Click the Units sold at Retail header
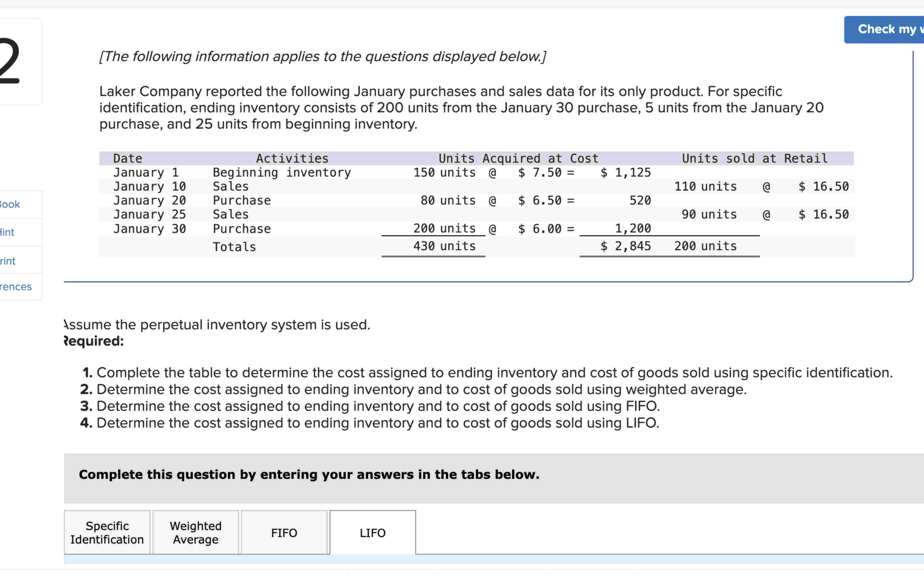924x576 pixels. point(754,159)
